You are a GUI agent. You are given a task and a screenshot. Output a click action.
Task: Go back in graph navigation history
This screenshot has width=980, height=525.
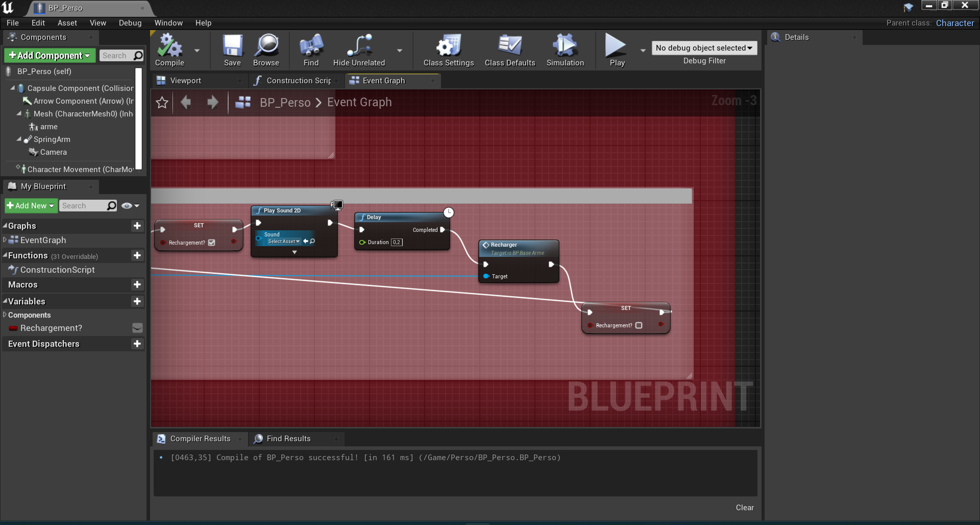tap(186, 102)
